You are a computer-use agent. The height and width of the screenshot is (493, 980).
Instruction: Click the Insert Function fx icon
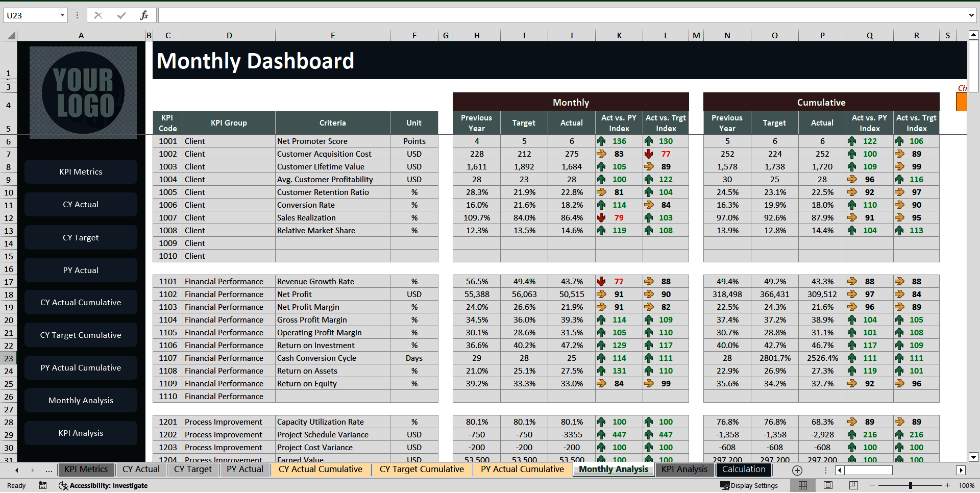click(x=144, y=15)
